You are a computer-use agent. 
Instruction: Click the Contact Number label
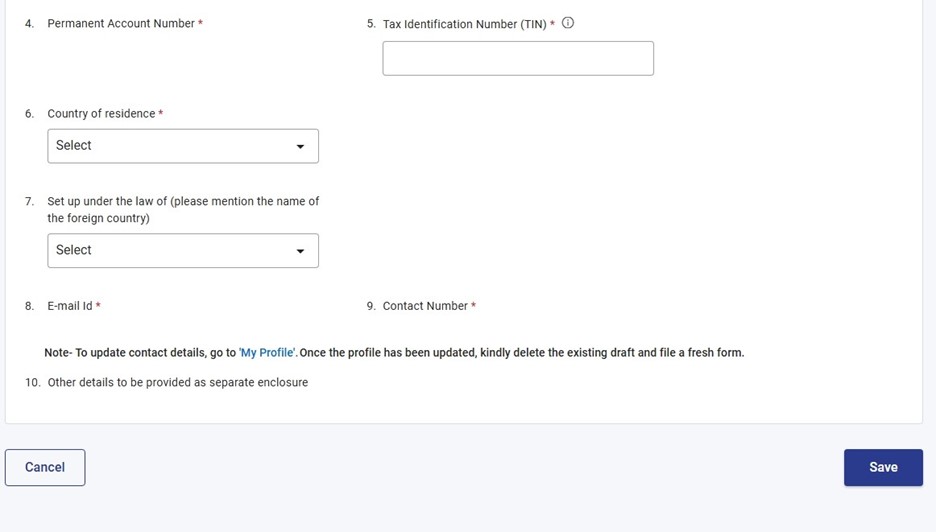click(x=425, y=306)
